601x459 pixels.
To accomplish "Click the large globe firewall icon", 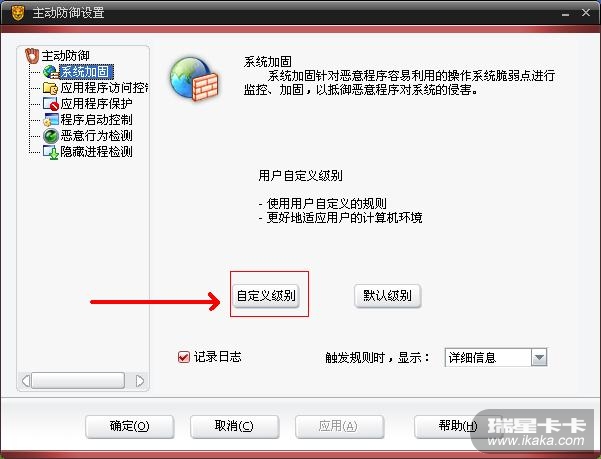I will click(194, 79).
